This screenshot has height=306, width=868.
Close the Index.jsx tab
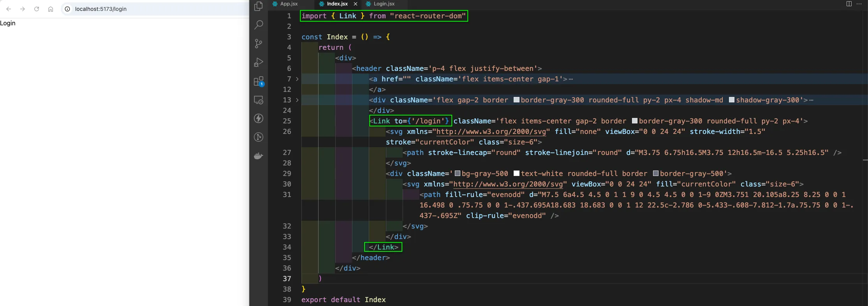click(x=356, y=4)
